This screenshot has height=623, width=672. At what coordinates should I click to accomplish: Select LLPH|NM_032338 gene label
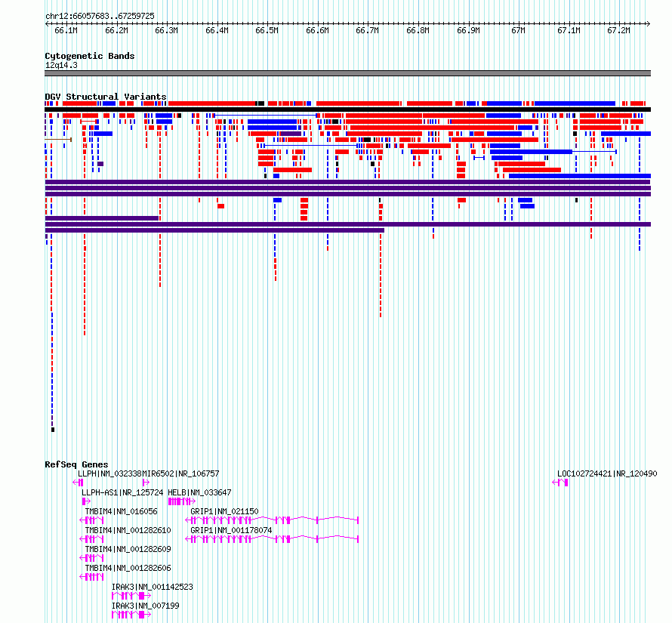point(109,473)
